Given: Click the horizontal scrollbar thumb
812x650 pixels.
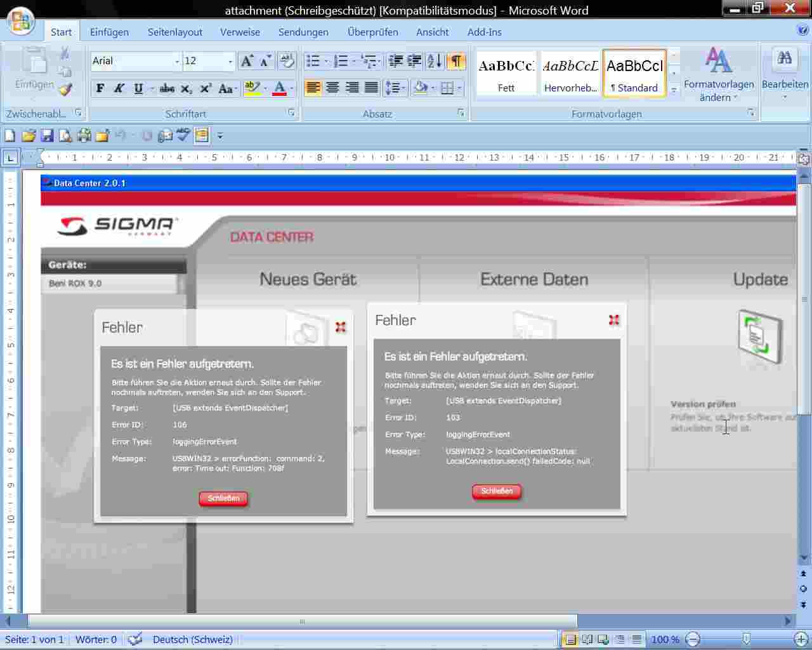Looking at the screenshot, I should [302, 621].
